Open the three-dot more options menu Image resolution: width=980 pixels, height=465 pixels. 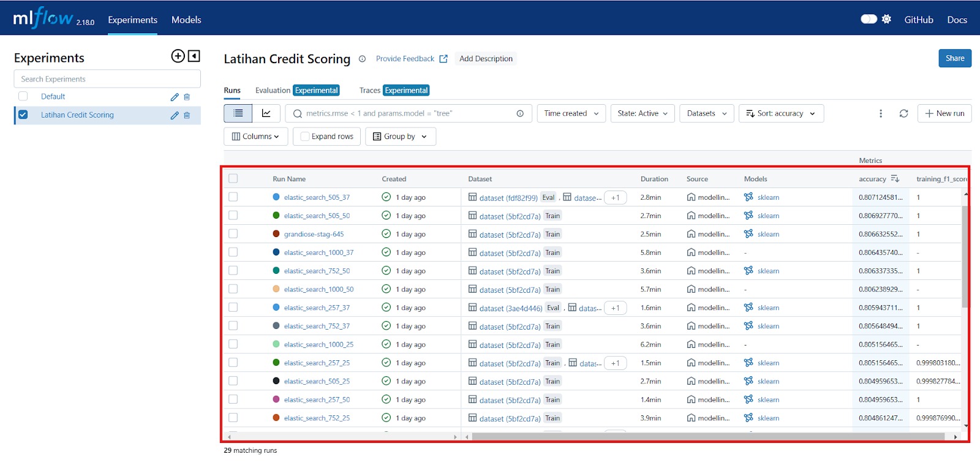881,113
